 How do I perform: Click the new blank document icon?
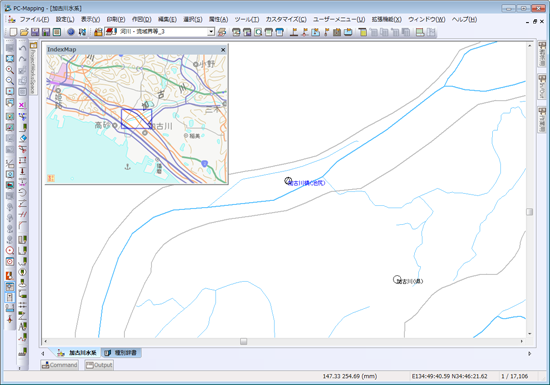[x=13, y=32]
